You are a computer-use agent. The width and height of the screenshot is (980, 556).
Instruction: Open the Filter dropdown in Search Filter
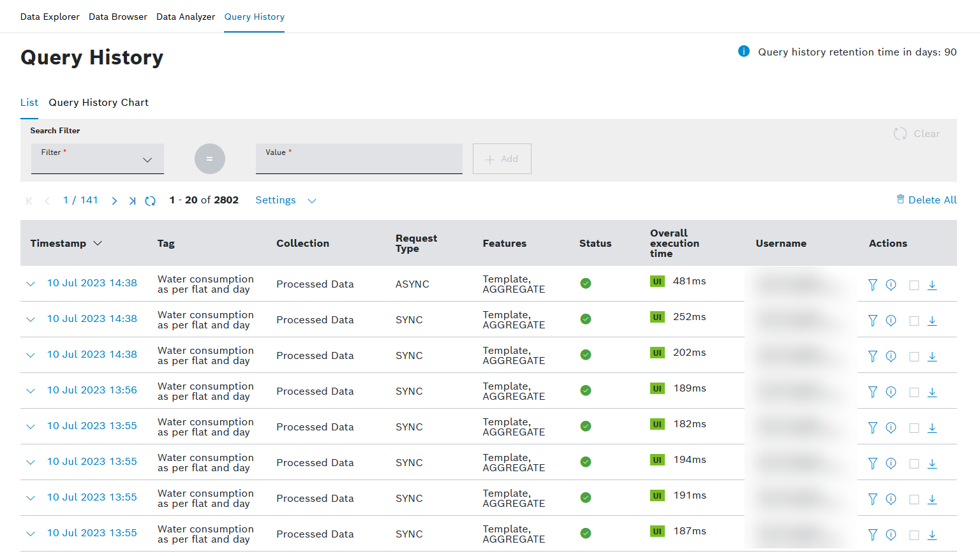98,159
